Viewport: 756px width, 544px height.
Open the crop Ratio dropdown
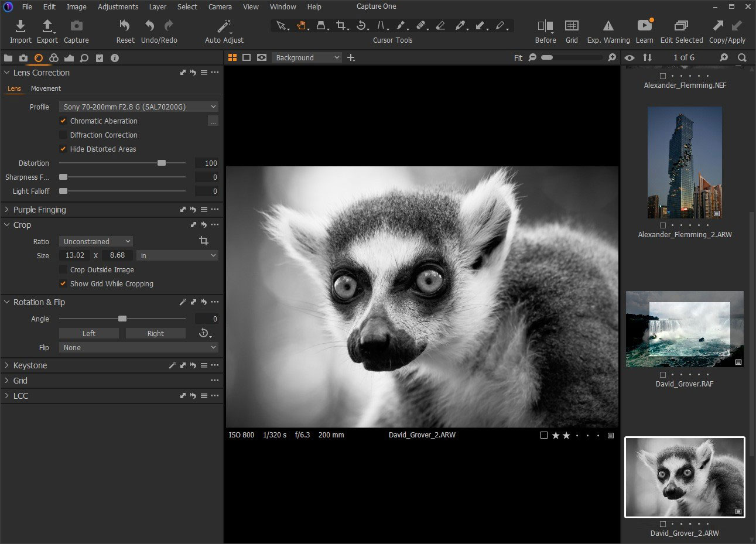tap(96, 241)
